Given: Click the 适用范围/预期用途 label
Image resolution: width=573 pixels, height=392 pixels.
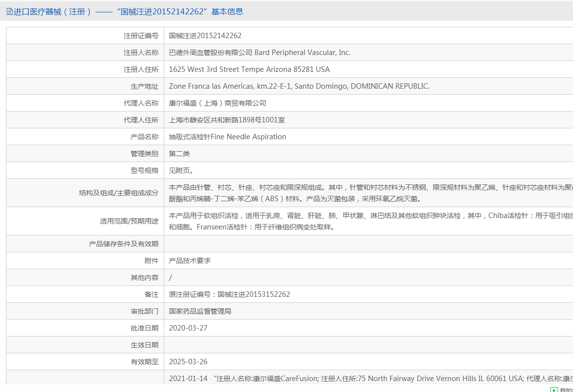Looking at the screenshot, I should [129, 221].
